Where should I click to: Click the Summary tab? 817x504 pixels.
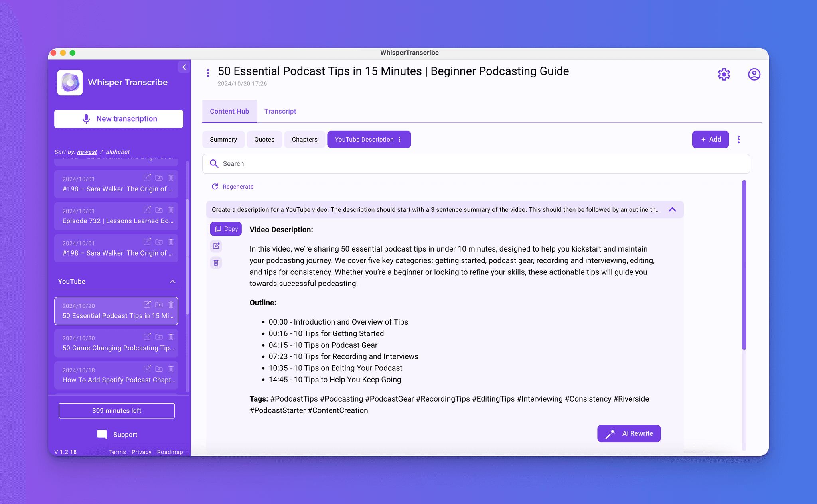pos(223,140)
